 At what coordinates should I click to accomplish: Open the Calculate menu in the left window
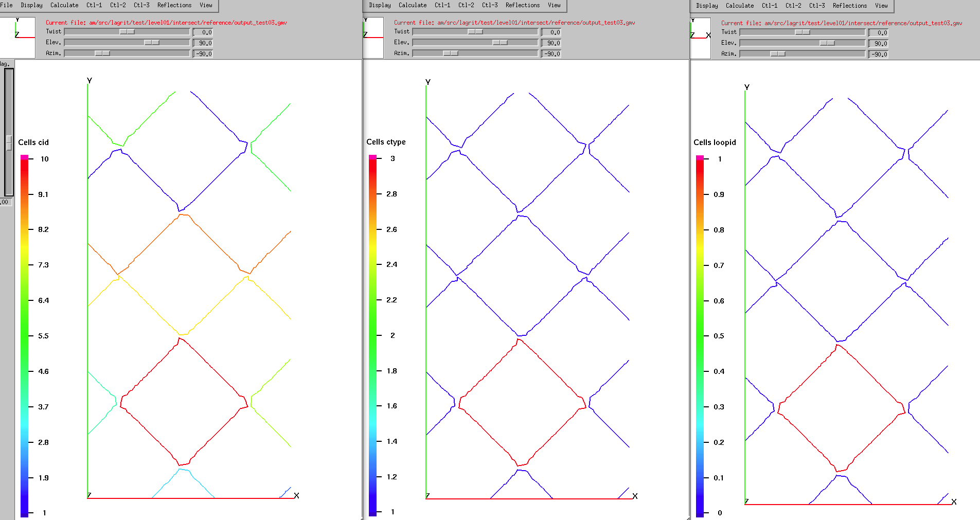click(64, 5)
